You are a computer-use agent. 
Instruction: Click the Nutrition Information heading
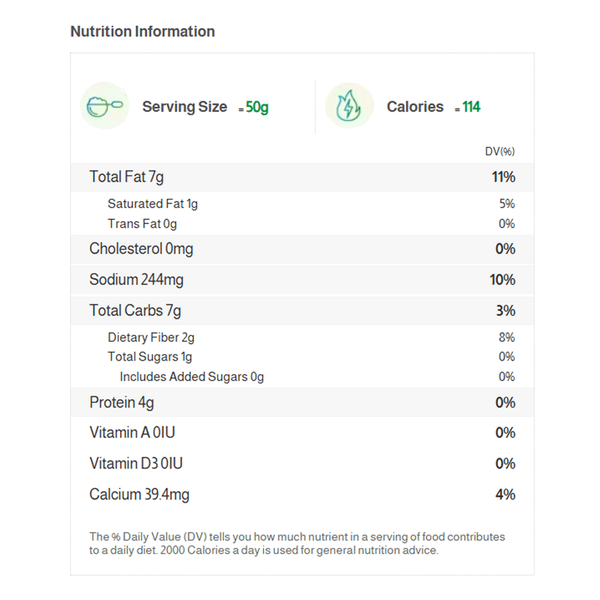(142, 32)
